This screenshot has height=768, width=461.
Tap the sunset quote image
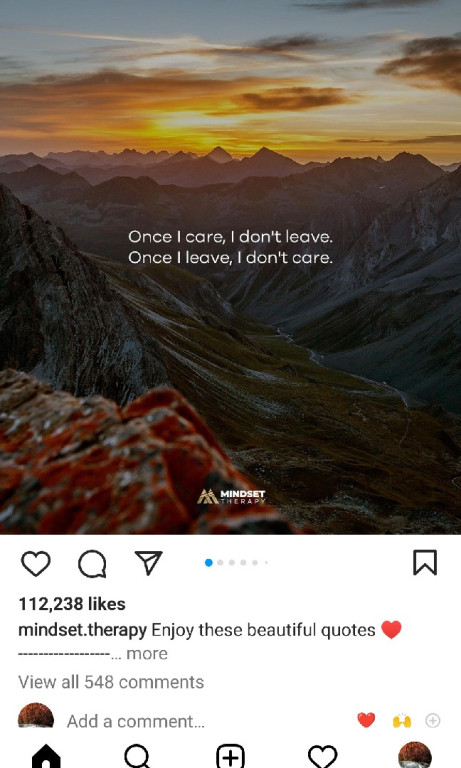click(230, 267)
